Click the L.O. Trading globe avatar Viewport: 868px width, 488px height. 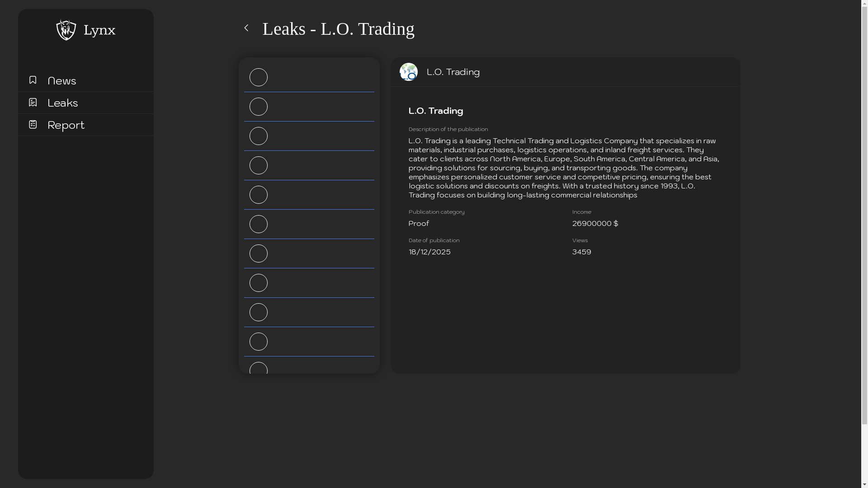(408, 72)
